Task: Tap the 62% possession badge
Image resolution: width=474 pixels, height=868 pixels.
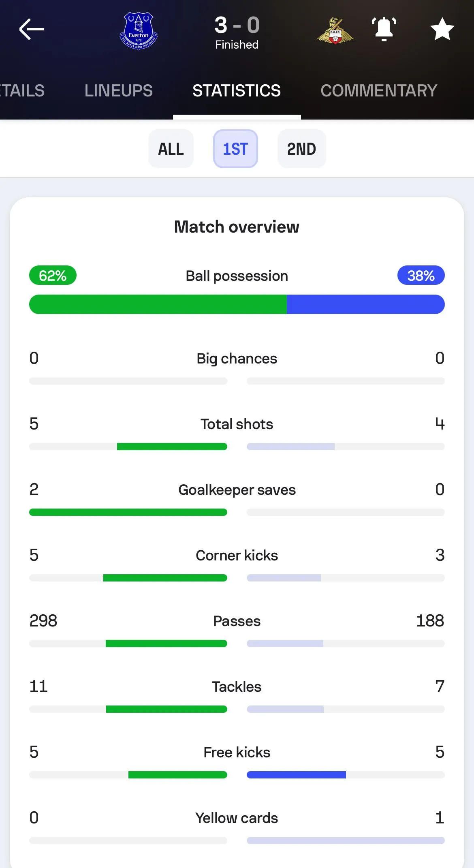Action: click(53, 276)
